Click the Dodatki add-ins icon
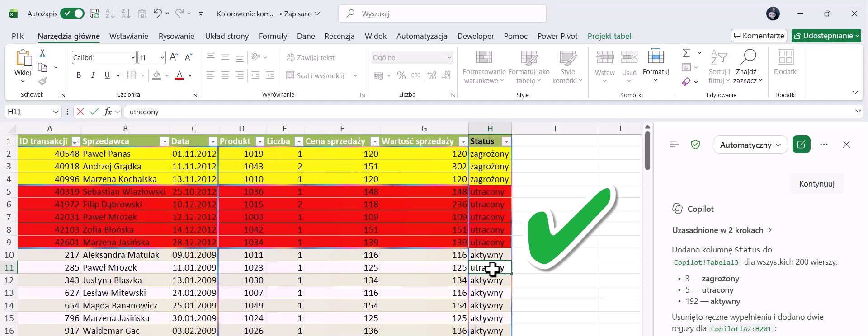868x336 pixels. 786,62
